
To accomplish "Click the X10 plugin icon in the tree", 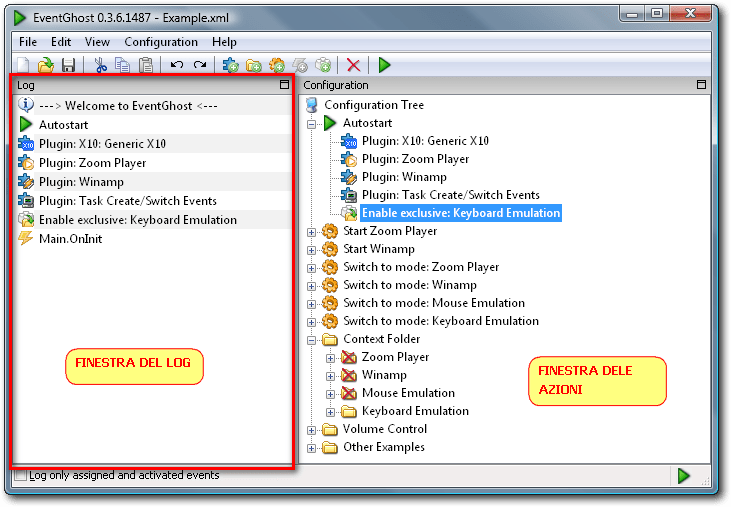I will 349,141.
